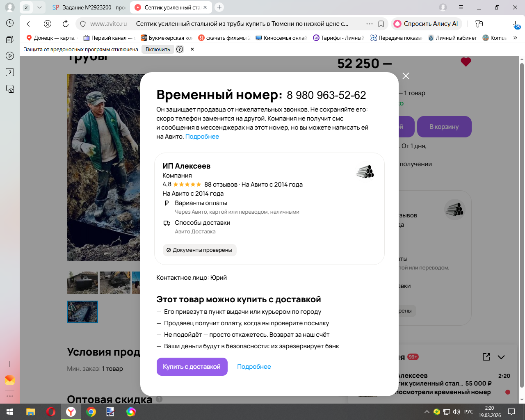This screenshot has width=525, height=420.
Task: Open the chat pop-out icon
Action: click(x=486, y=357)
